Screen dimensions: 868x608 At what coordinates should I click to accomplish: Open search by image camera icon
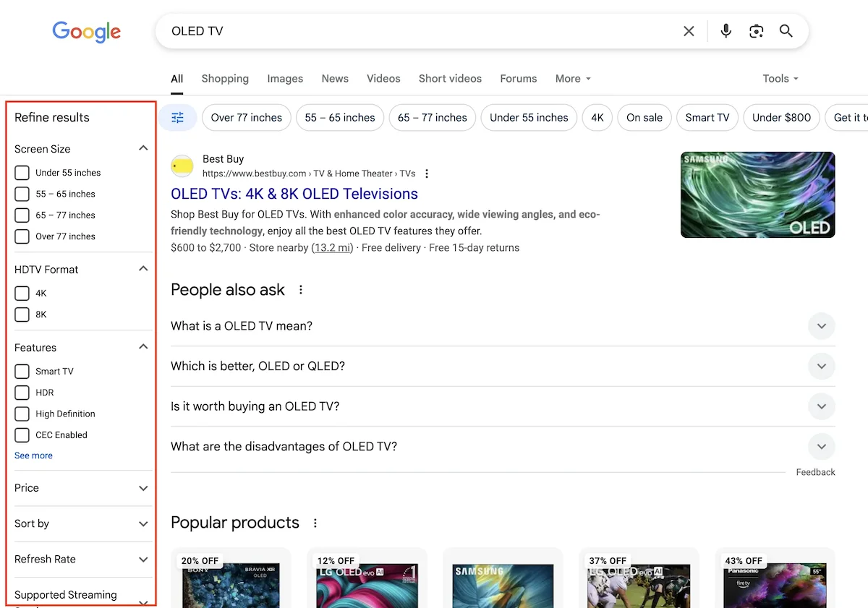(x=757, y=31)
